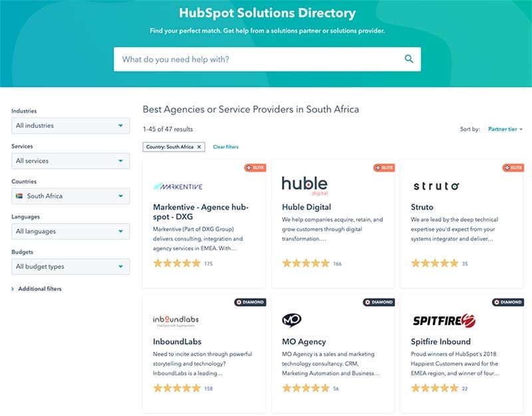This screenshot has width=532, height=416.
Task: Open the All budget types dropdown
Action: (70, 267)
